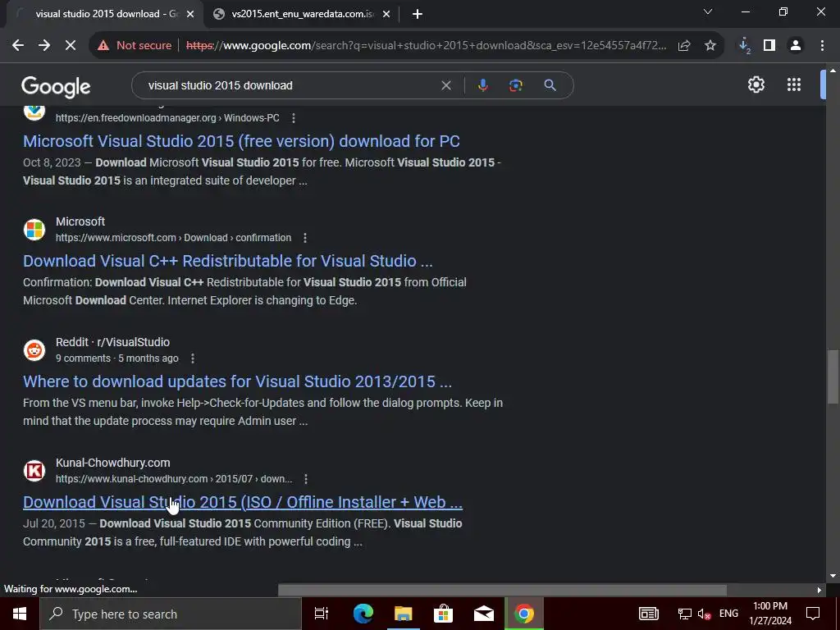Viewport: 840px width, 630px height.
Task: Open Where to download updates Reddit result
Action: point(237,381)
